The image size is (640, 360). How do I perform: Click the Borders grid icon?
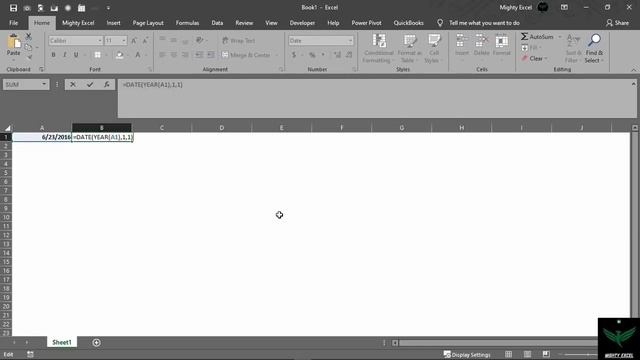click(97, 55)
